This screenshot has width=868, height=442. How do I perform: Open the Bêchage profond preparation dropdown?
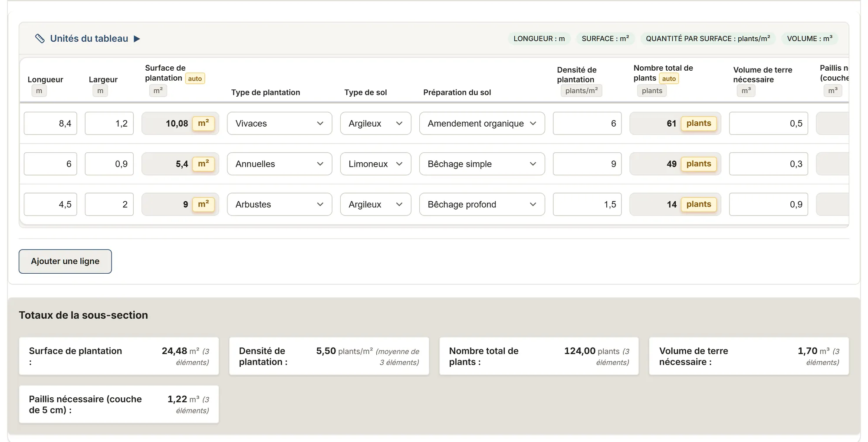482,204
